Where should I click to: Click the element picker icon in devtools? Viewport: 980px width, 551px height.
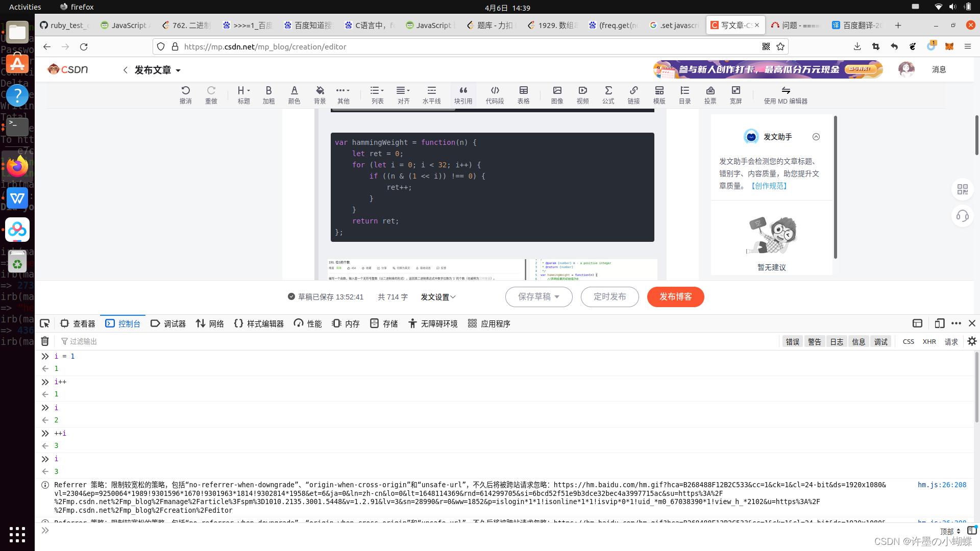[45, 323]
